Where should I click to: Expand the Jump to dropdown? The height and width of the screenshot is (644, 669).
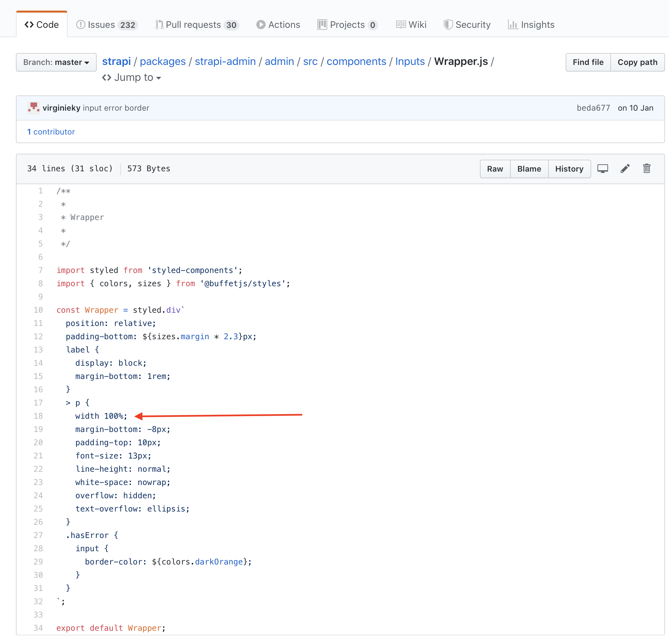tap(134, 78)
